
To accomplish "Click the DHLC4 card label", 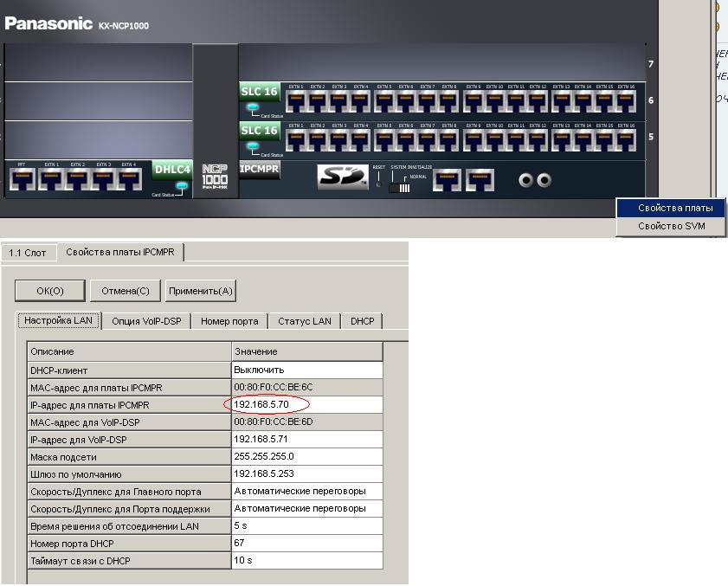I will pyautogui.click(x=172, y=170).
